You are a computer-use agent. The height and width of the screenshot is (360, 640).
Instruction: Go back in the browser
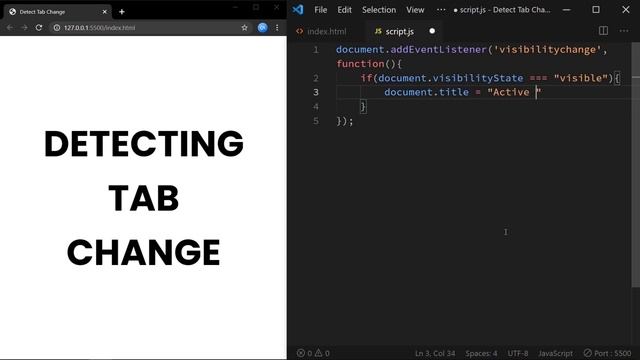pos(10,27)
